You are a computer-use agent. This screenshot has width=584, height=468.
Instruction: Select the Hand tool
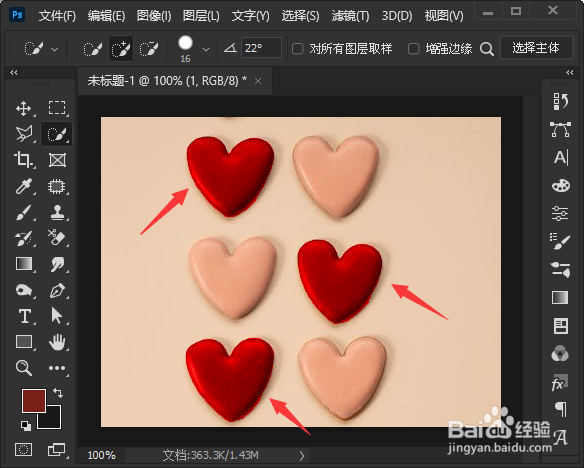point(57,342)
